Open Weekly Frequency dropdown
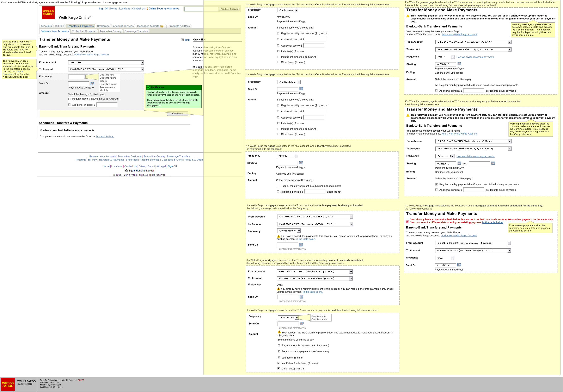The height and width of the screenshot is (392, 563). [x=445, y=57]
